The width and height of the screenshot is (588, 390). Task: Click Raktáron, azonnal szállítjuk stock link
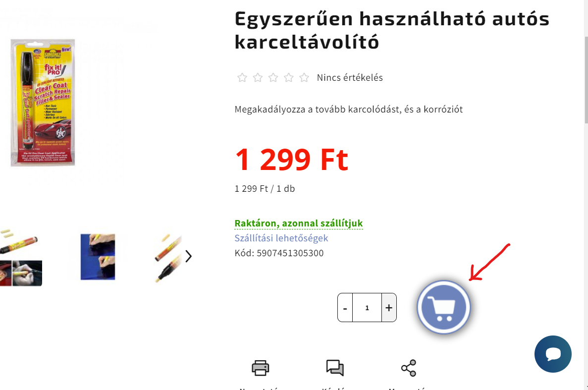coord(299,223)
